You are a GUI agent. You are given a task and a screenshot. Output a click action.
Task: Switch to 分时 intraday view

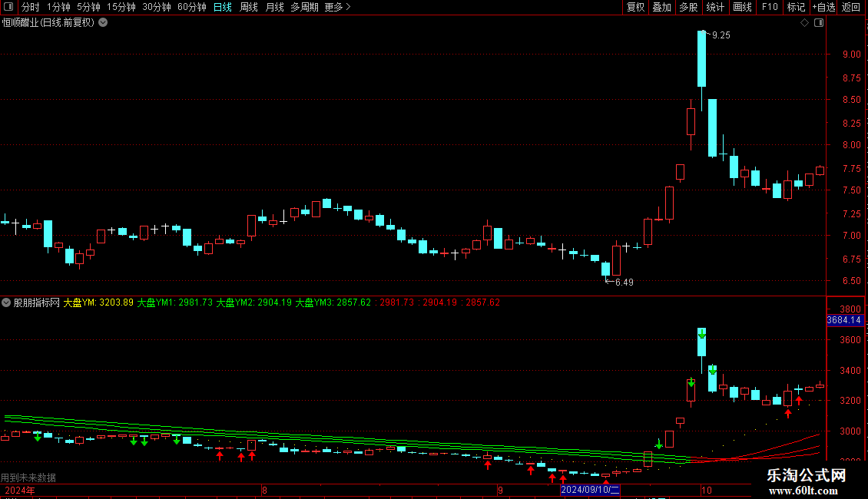31,7
